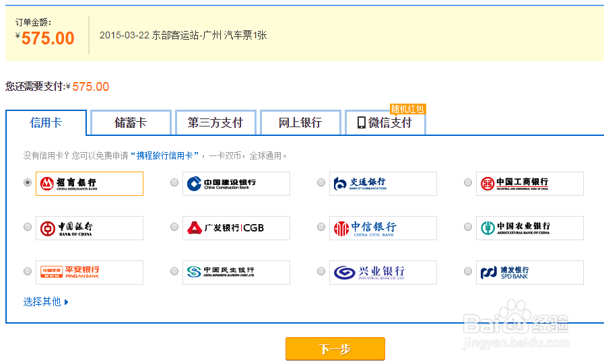Select the Ping An Bank radio button
The width and height of the screenshot is (604, 364).
(x=28, y=271)
